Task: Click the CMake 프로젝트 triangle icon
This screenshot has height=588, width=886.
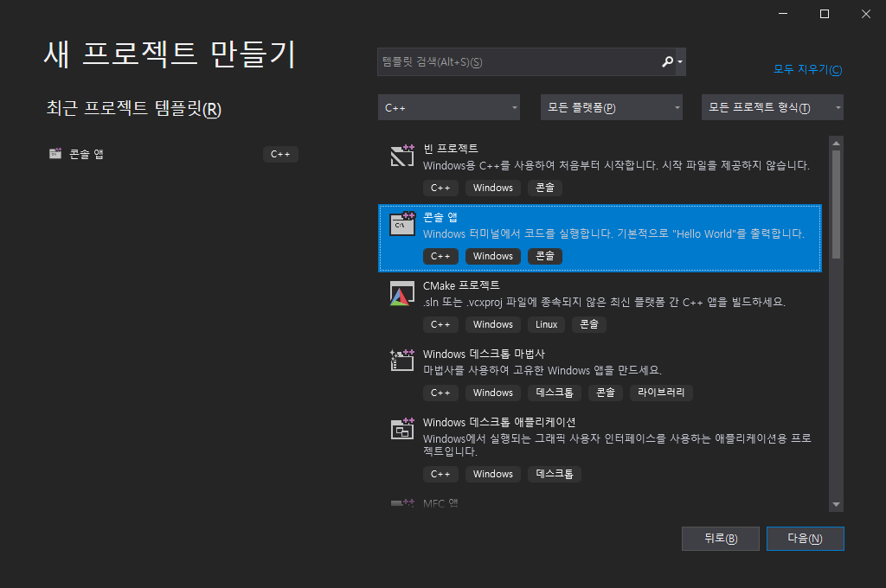Action: 402,293
